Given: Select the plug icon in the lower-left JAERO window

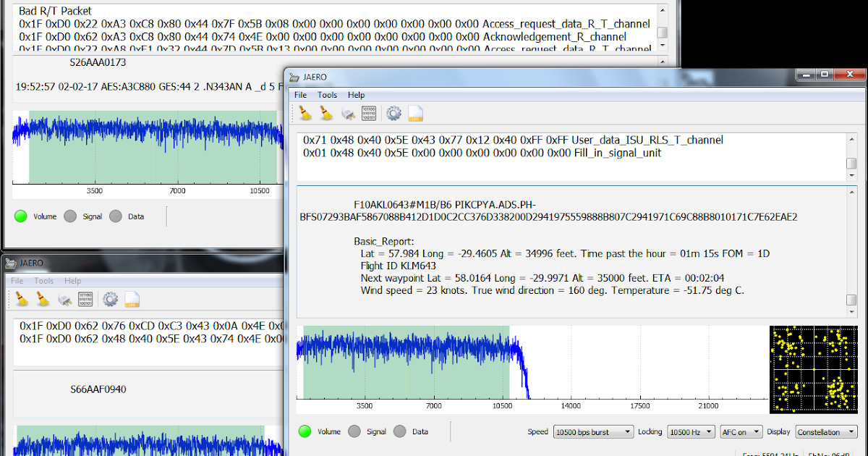Looking at the screenshot, I should click(65, 300).
